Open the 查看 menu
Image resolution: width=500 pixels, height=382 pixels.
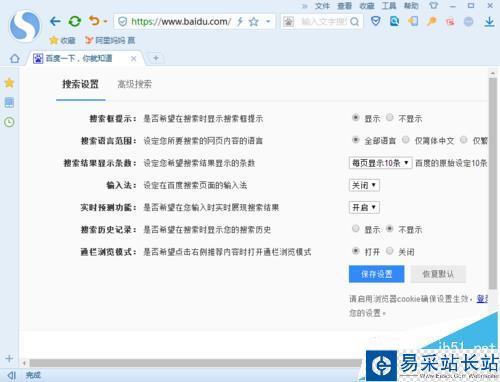(345, 6)
